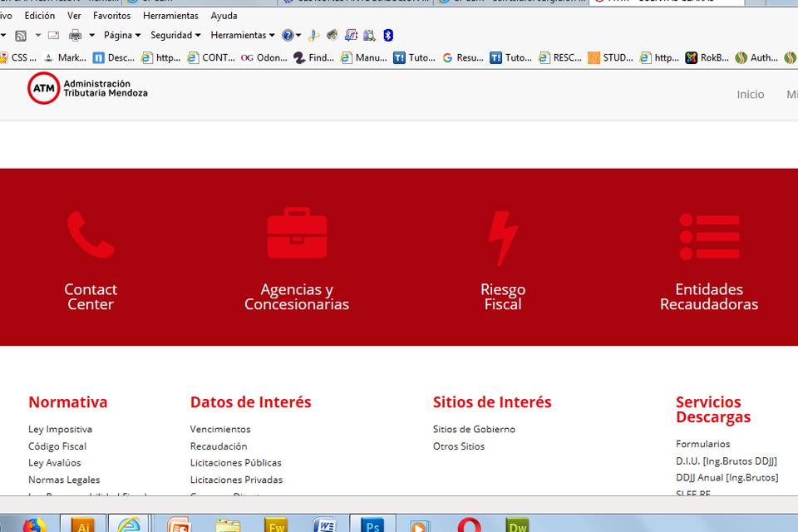Open the Mark... bookmark in favorites bar

pyautogui.click(x=65, y=58)
